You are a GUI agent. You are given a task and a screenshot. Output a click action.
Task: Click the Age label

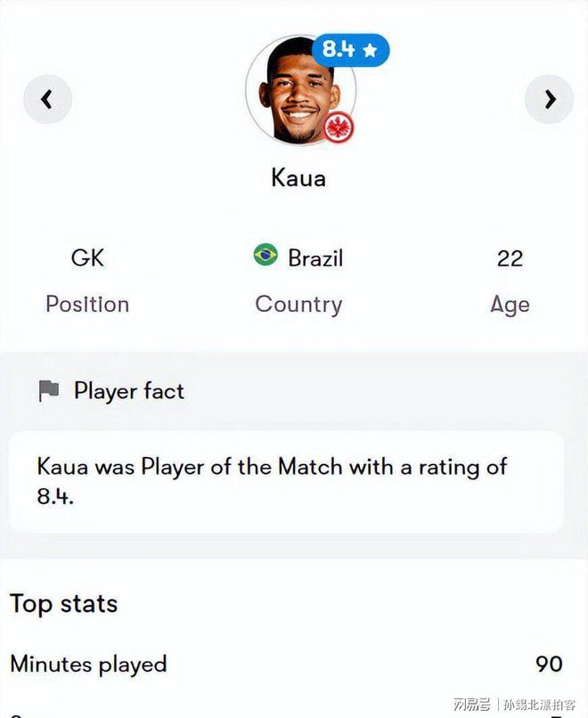[x=510, y=305]
